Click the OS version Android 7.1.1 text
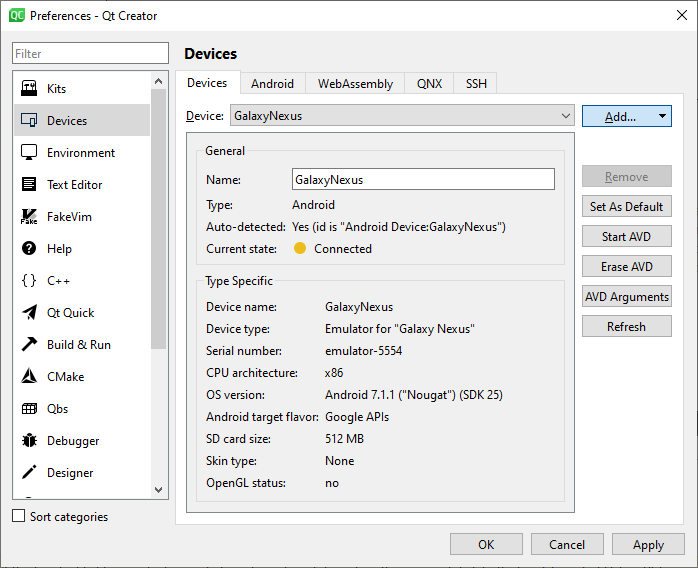Image resolution: width=698 pixels, height=568 pixels. [x=414, y=395]
